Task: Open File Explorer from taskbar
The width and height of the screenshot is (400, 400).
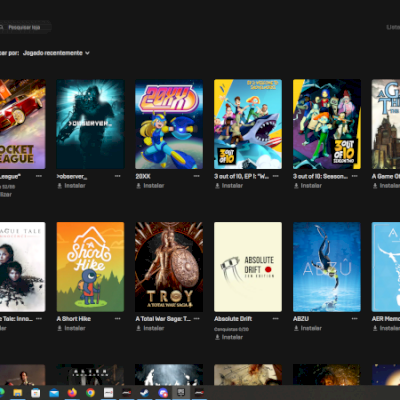Action: [18, 393]
